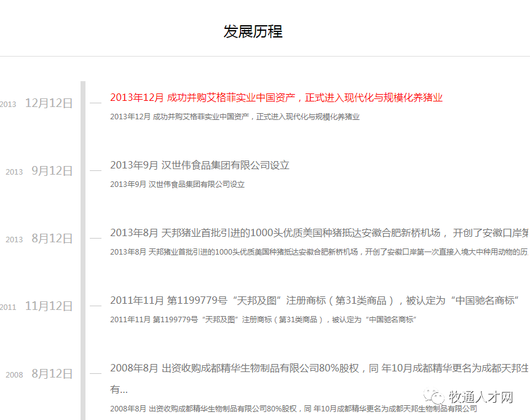Image resolution: width=530 pixels, height=420 pixels.
Task: Click gray summary about 中国驰名商标
Action: click(x=263, y=320)
